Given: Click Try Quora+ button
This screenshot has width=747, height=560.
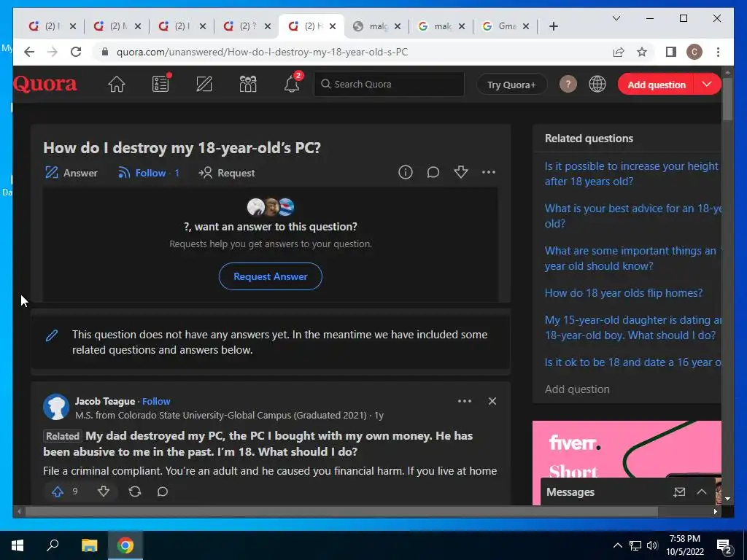Looking at the screenshot, I should coord(511,85).
